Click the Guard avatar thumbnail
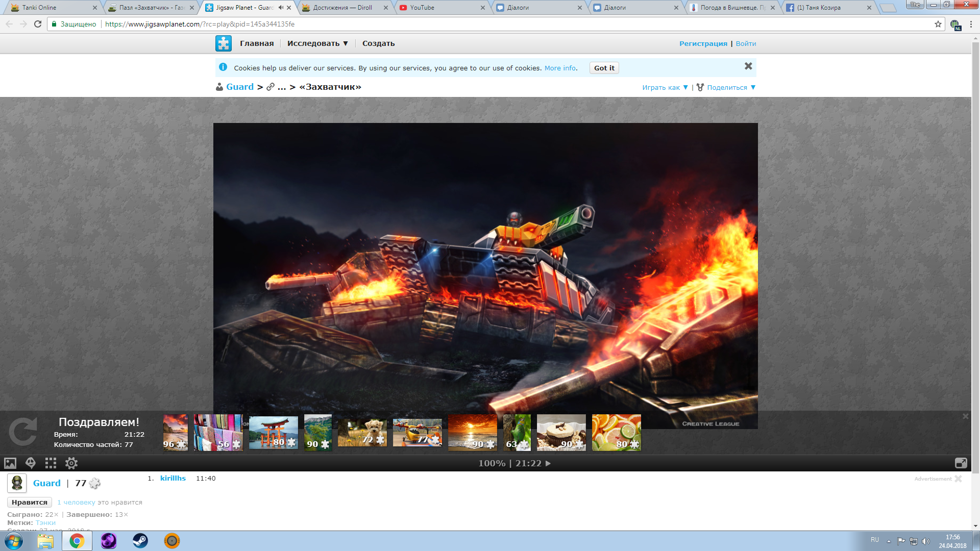Image resolution: width=980 pixels, height=551 pixels. click(17, 483)
